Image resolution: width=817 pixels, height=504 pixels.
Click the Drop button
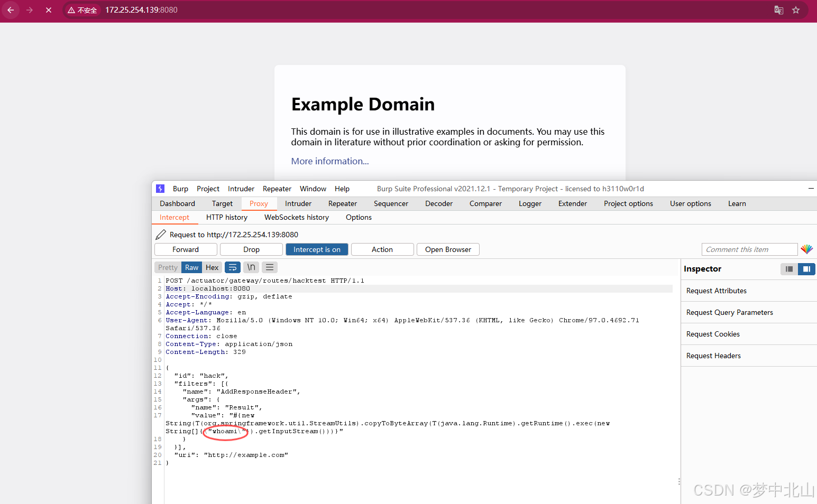251,249
